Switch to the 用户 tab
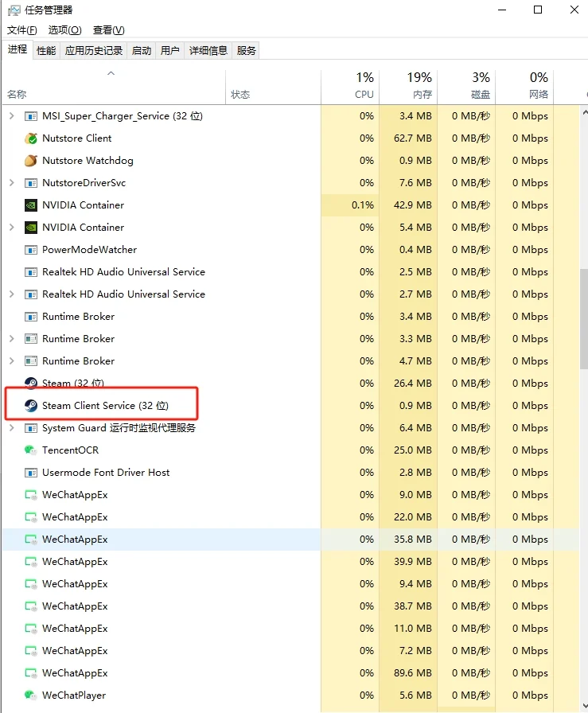 pos(169,50)
